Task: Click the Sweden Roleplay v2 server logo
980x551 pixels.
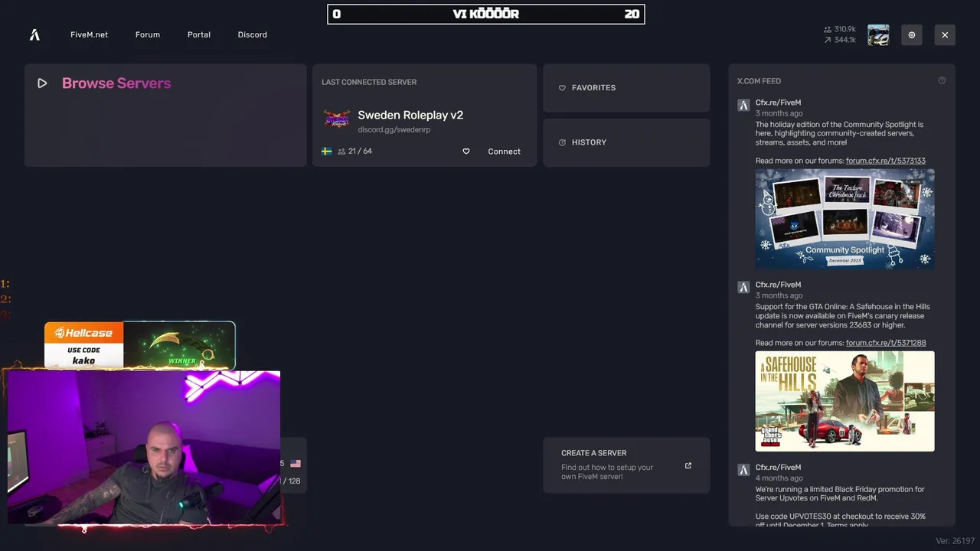Action: [x=337, y=119]
